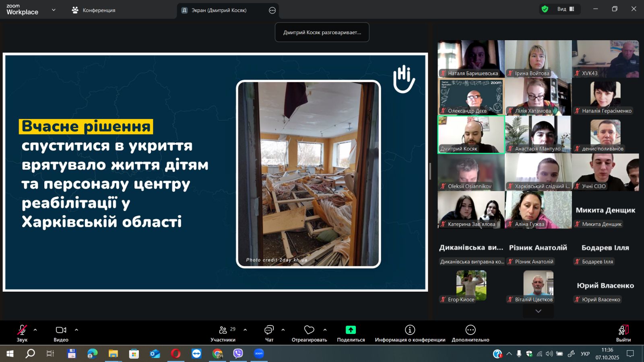Click the Отреагировать heart reaction icon
Image resolution: width=644 pixels, height=362 pixels.
click(x=309, y=330)
